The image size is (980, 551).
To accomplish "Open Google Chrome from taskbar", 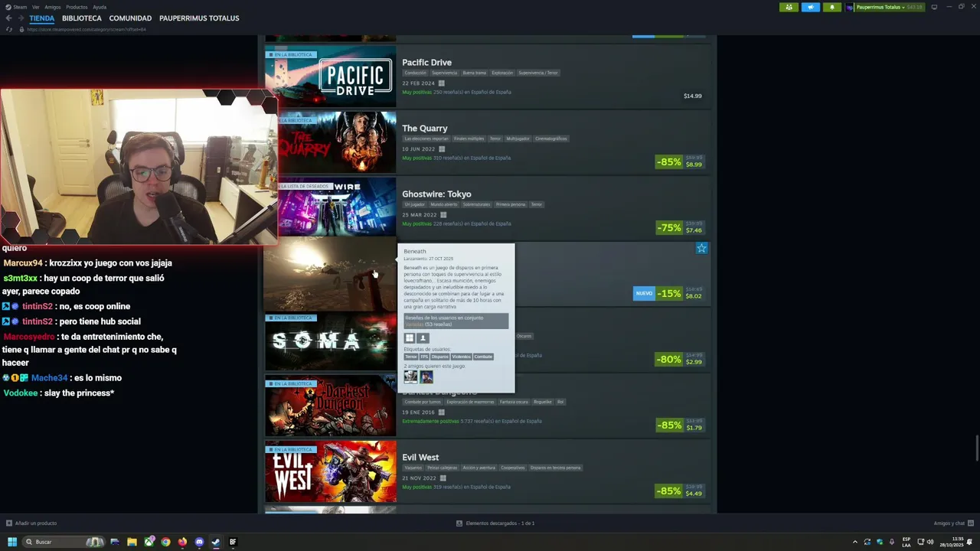I will [165, 542].
